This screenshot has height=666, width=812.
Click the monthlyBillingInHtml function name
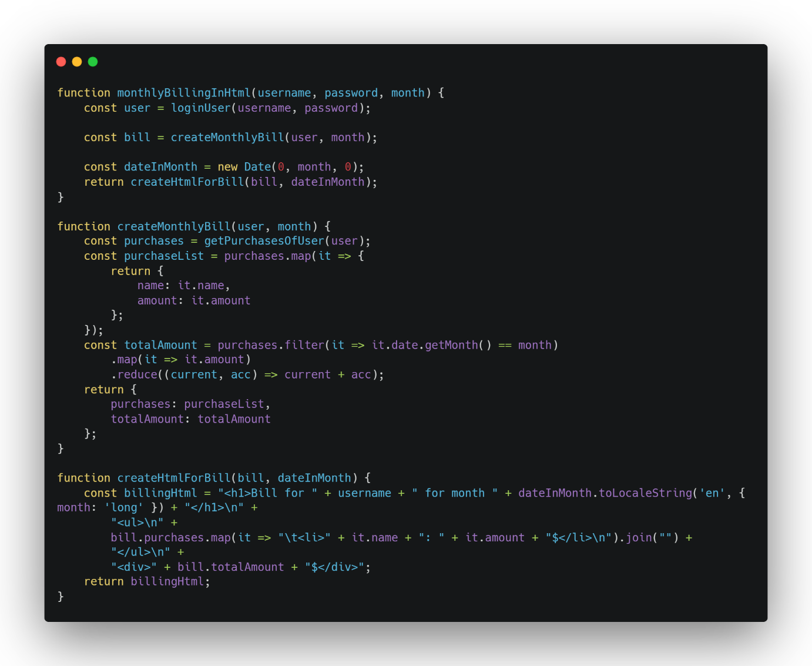[184, 93]
